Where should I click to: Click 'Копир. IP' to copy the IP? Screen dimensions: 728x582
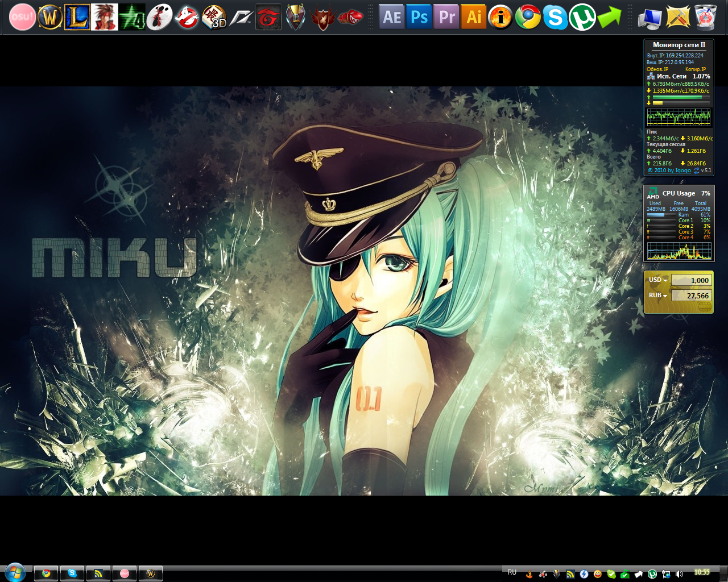coord(695,69)
